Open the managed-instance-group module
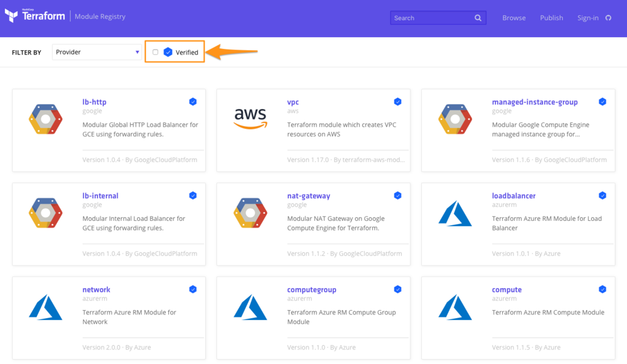Viewport: 627px width, 364px height. click(535, 102)
